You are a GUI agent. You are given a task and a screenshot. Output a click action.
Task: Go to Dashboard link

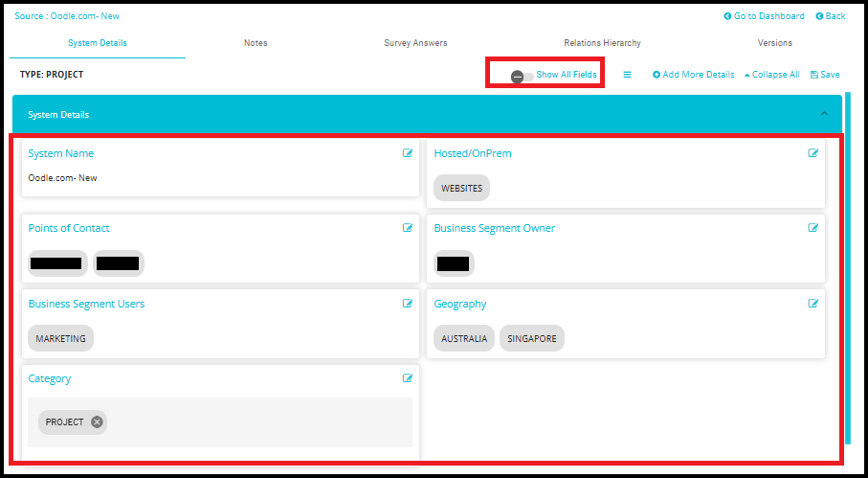(x=765, y=16)
